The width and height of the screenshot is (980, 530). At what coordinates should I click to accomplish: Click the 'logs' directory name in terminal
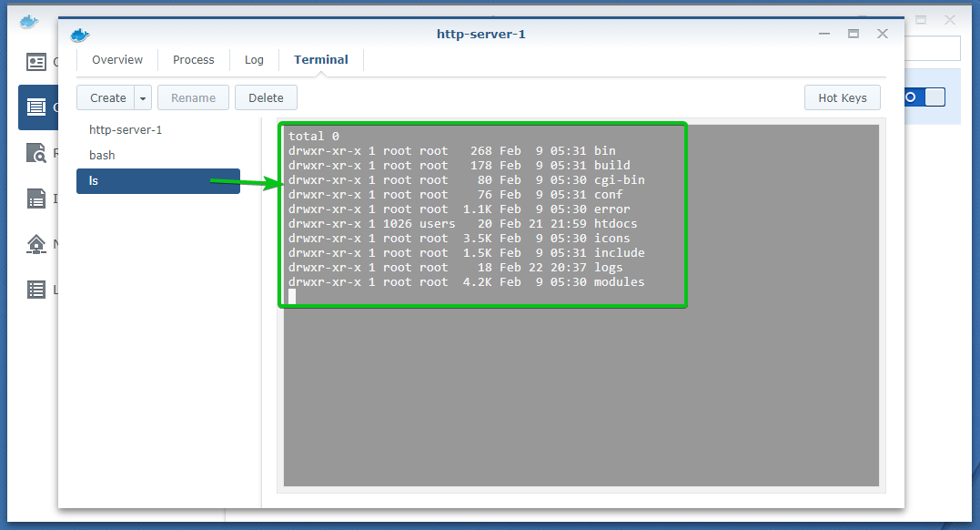608,268
